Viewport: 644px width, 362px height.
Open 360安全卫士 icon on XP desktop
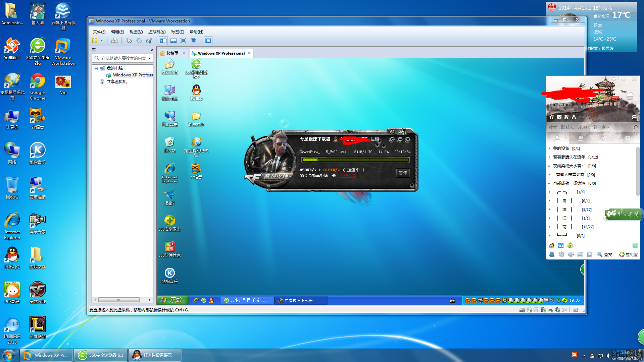[169, 223]
